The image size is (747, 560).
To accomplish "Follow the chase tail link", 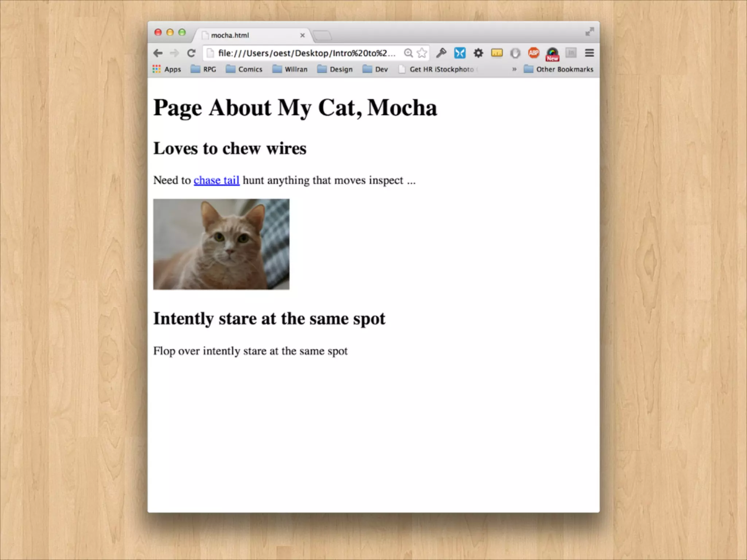I will (216, 180).
